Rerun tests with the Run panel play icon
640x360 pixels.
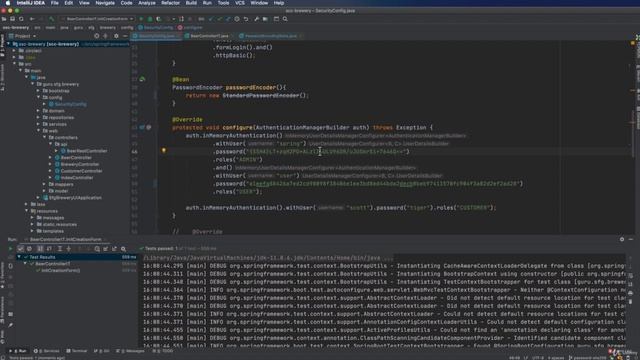pos(11,249)
